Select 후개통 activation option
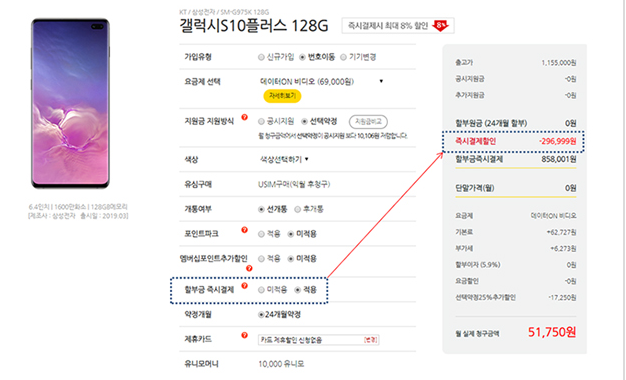Image resolution: width=626 pixels, height=380 pixels. [297, 209]
